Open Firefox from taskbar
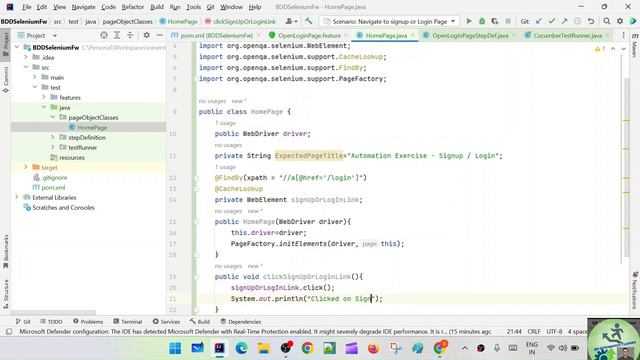 373,348
